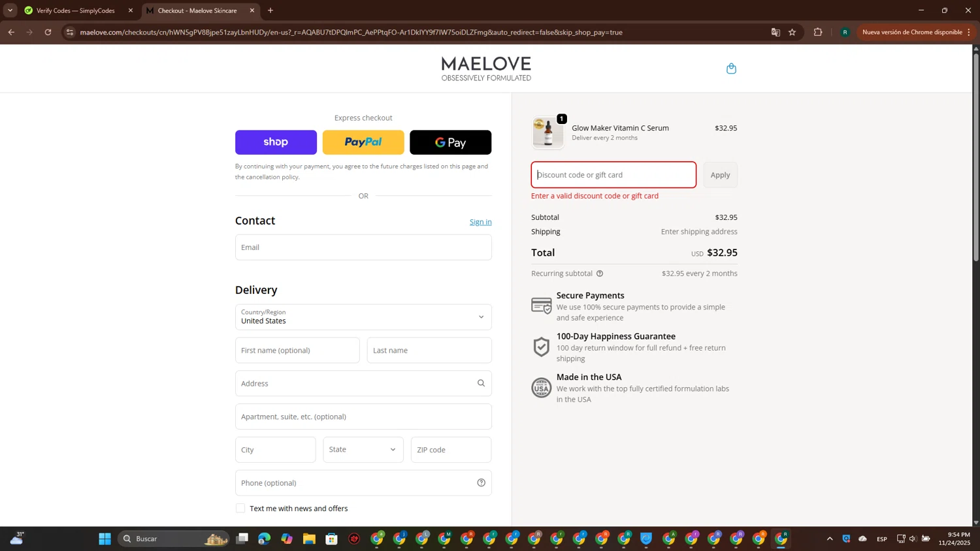Focus the discount code or gift card field
This screenshot has height=551, width=980.
tap(613, 175)
